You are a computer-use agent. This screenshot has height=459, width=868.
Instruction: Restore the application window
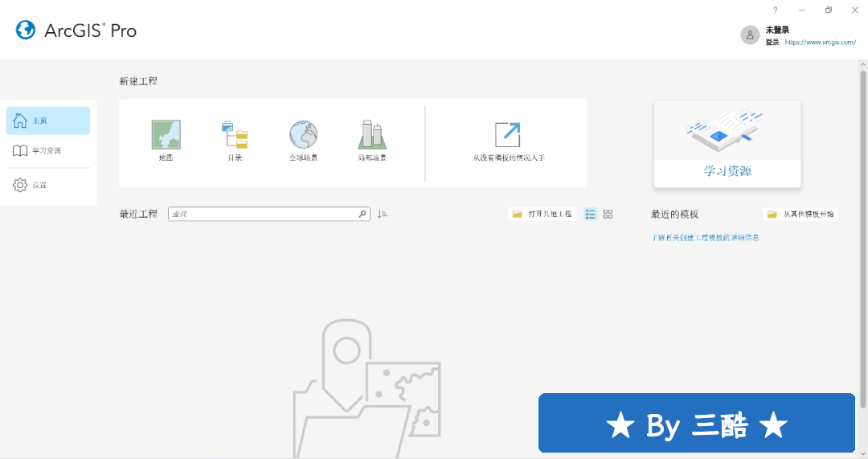[828, 10]
